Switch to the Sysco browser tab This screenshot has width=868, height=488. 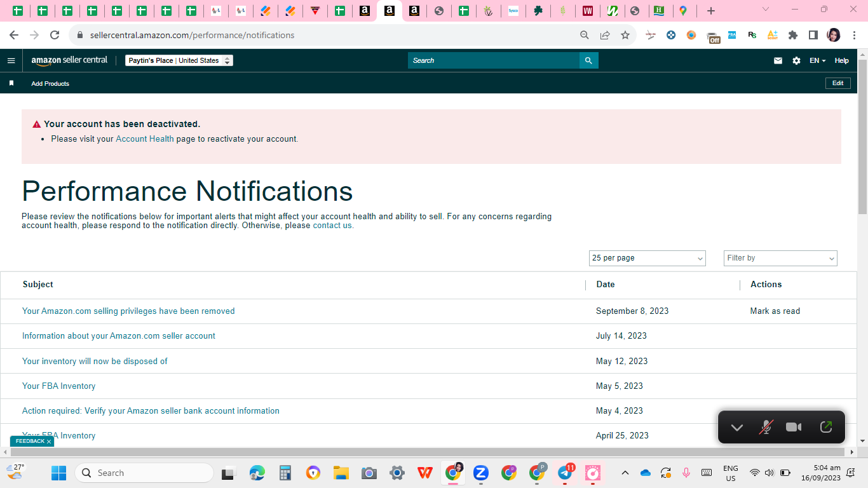pos(513,11)
